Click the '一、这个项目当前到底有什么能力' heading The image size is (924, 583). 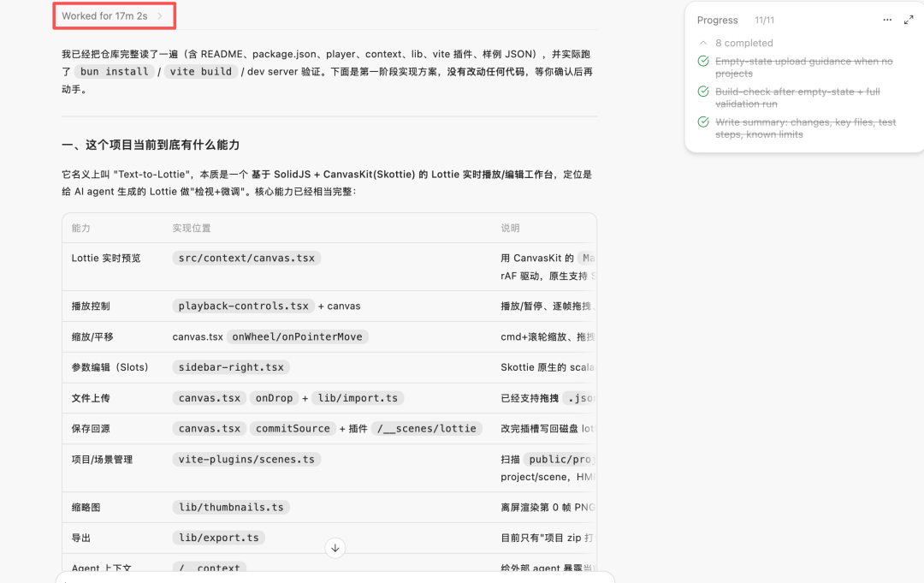151,145
